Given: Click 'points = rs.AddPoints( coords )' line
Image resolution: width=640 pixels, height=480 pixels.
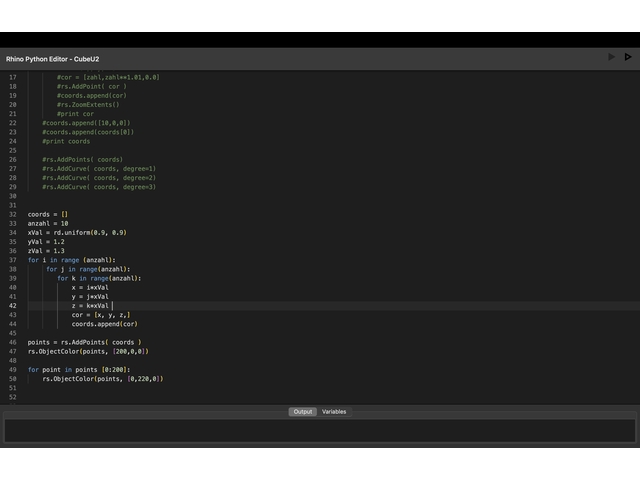Looking at the screenshot, I should (84, 342).
